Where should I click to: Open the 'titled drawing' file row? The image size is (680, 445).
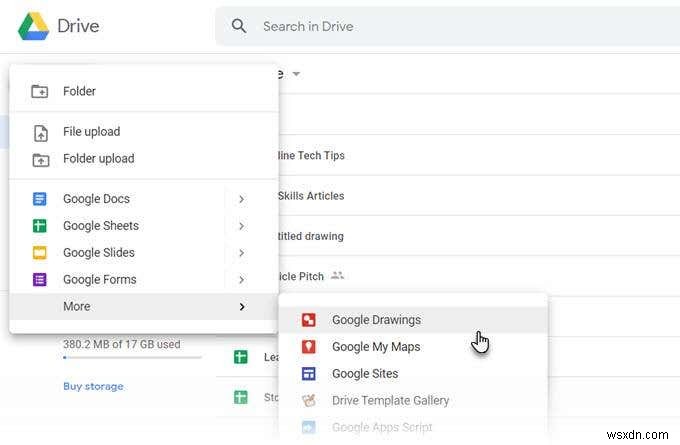(x=479, y=236)
